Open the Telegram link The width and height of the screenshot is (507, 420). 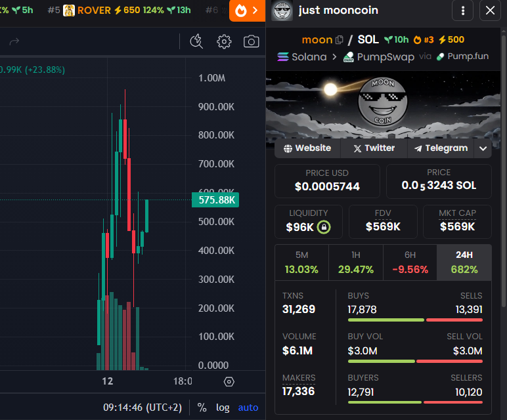click(441, 148)
